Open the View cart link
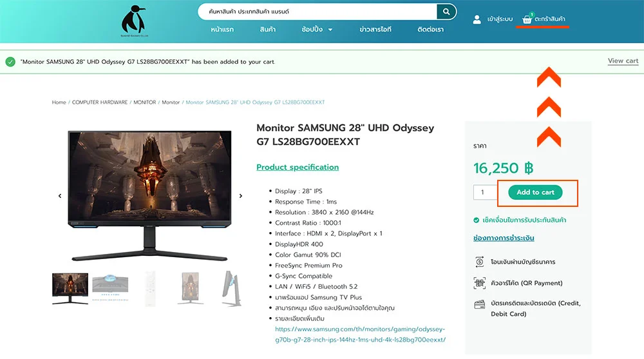 [623, 61]
